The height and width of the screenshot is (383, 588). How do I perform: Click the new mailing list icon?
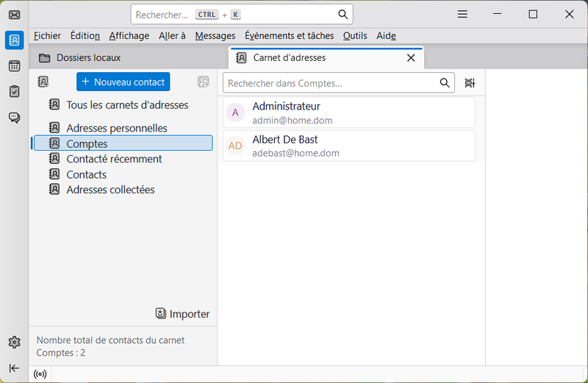coord(204,82)
